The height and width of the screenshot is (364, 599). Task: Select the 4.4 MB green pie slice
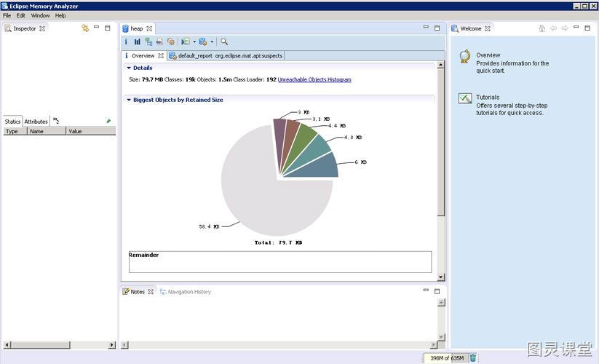pos(303,140)
